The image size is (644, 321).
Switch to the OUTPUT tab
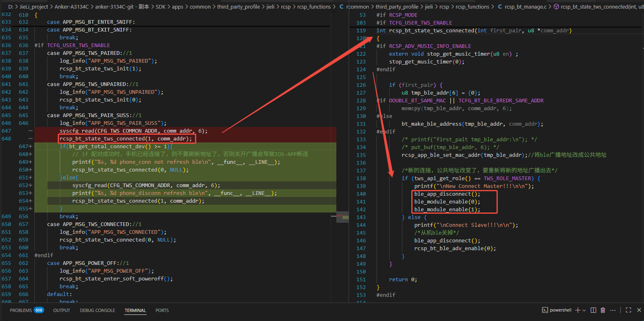[61, 310]
